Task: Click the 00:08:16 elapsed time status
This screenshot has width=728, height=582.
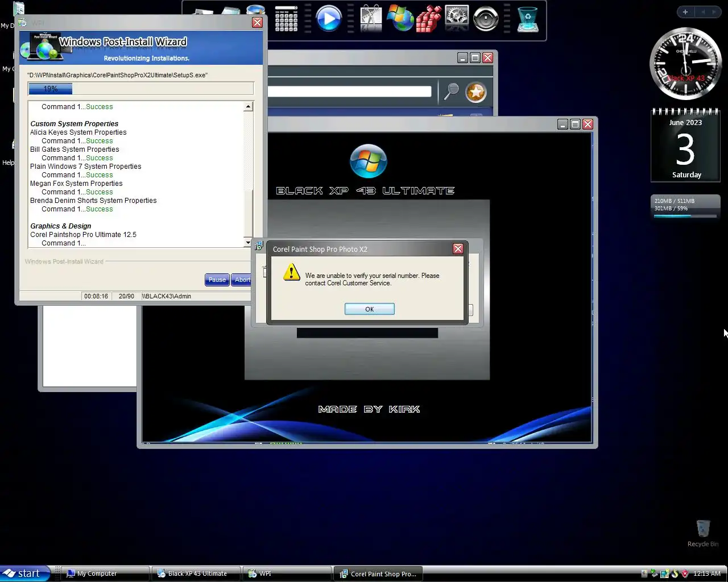Action: point(96,296)
